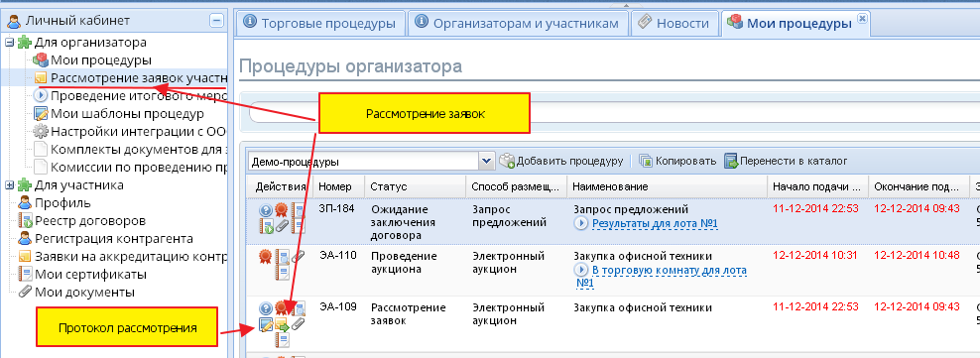The height and width of the screenshot is (358, 980).
Task: Click Перенести в каталог toolbar button
Action: (786, 161)
